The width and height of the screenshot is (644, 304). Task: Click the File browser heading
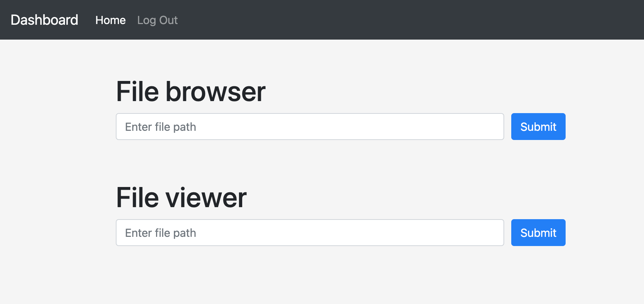[191, 92]
